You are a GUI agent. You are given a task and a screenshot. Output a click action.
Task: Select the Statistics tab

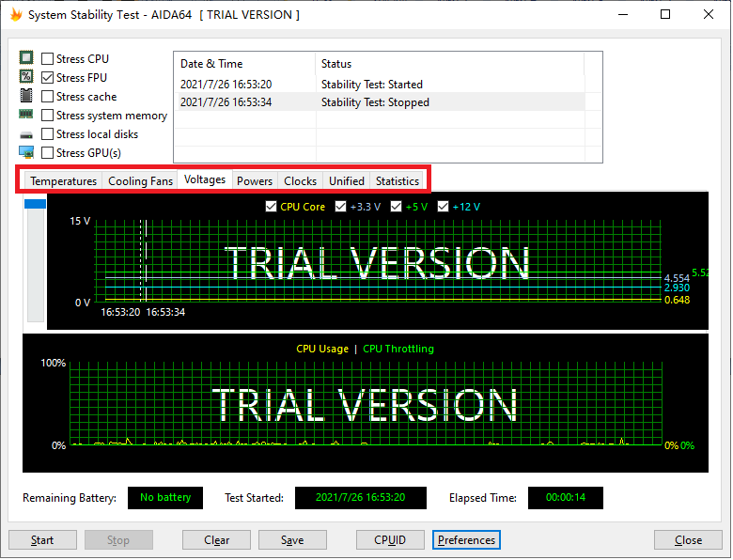point(398,181)
